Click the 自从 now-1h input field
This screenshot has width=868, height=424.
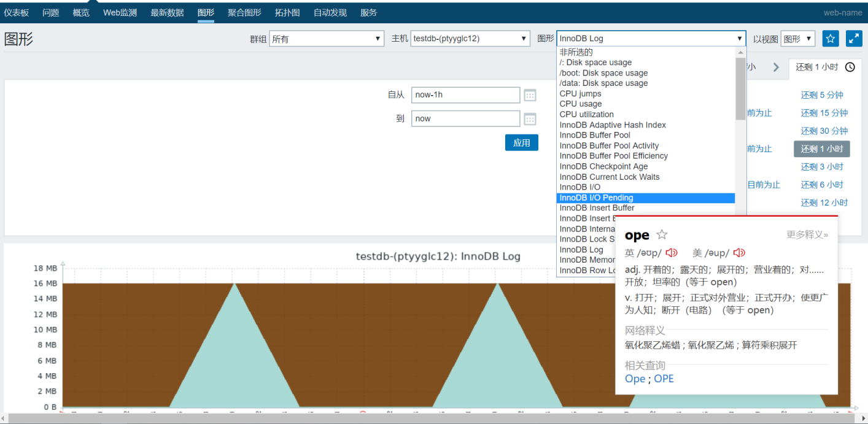tap(466, 95)
